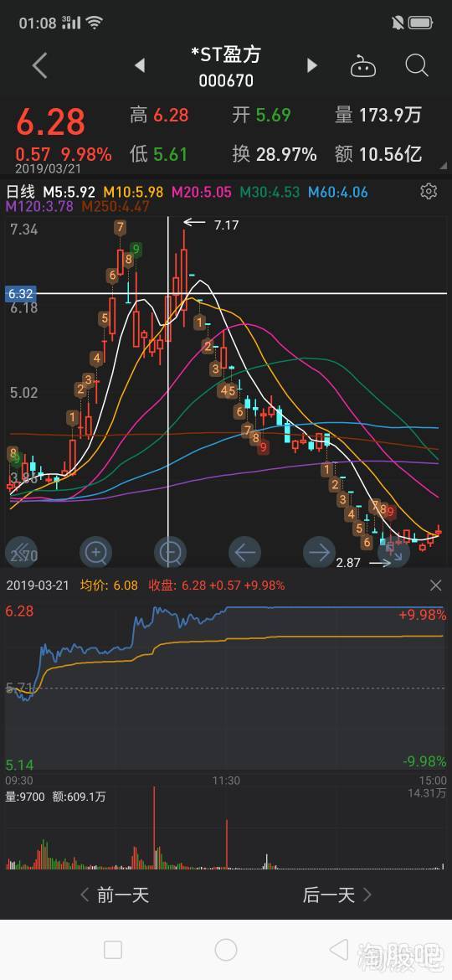The width and height of the screenshot is (452, 980).
Task: Tap the 均价: 6.08 label
Action: [110, 585]
